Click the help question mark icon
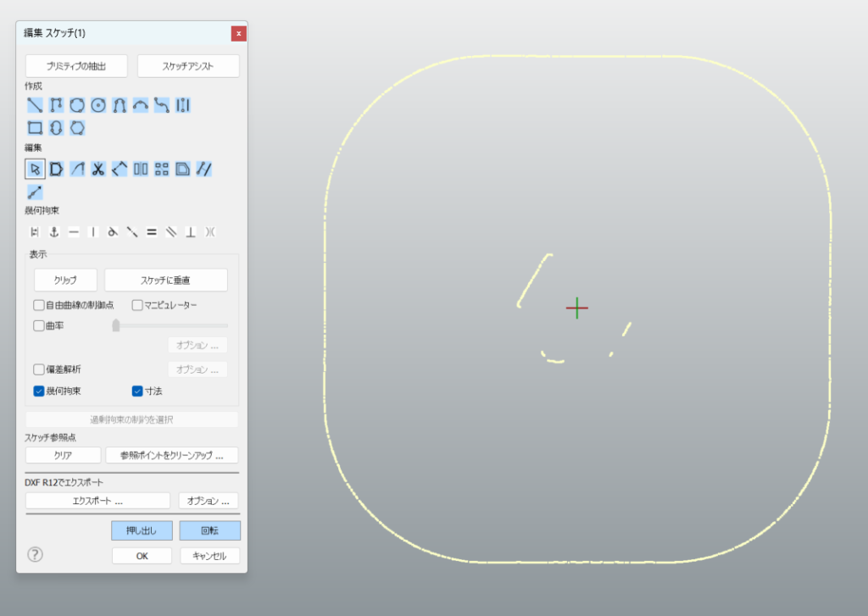 [35, 555]
